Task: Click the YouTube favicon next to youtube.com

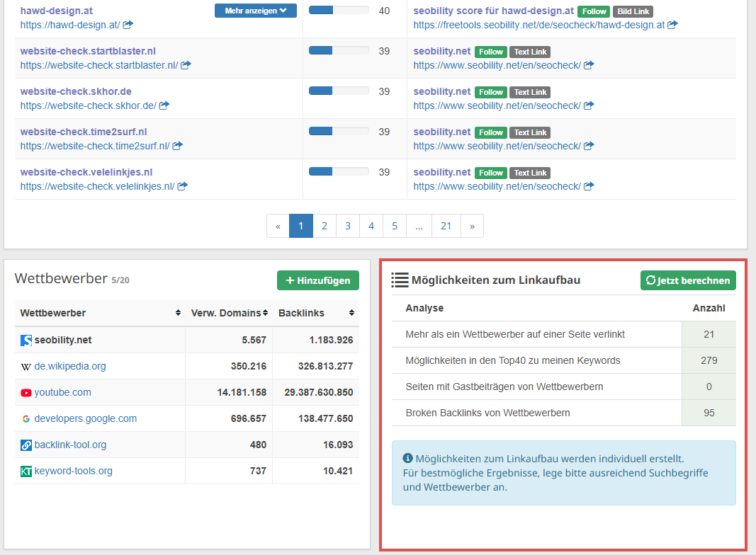Action: point(26,393)
